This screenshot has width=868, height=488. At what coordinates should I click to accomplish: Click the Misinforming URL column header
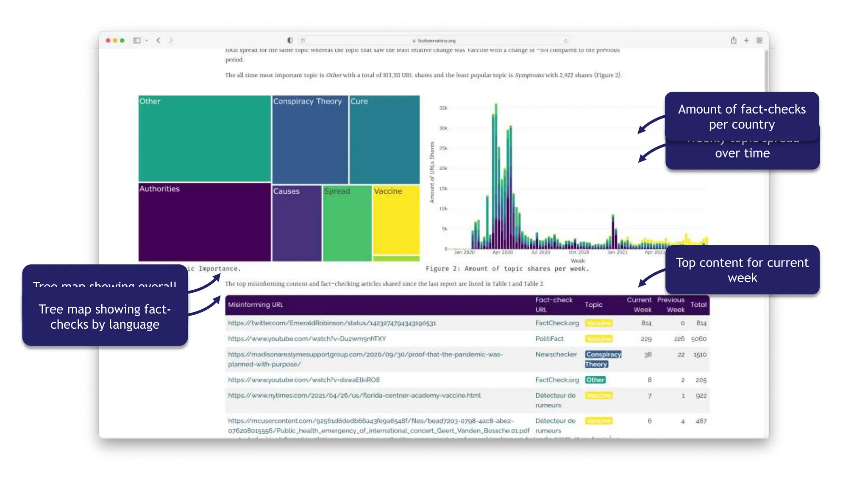click(256, 305)
